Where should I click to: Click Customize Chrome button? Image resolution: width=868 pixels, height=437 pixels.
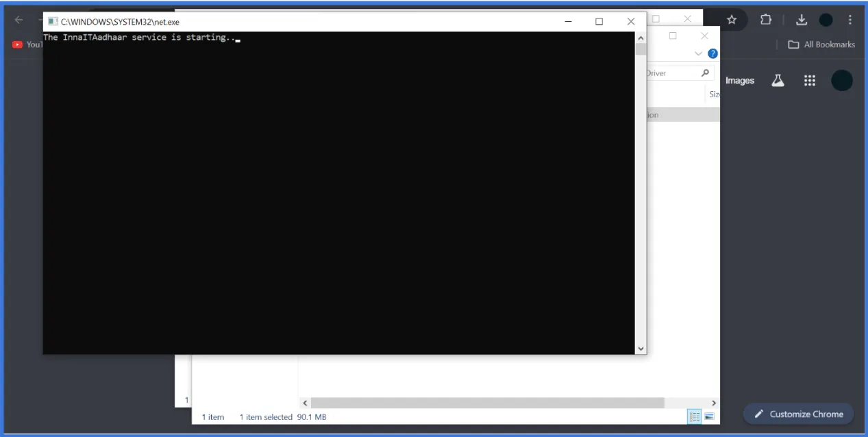pyautogui.click(x=798, y=414)
